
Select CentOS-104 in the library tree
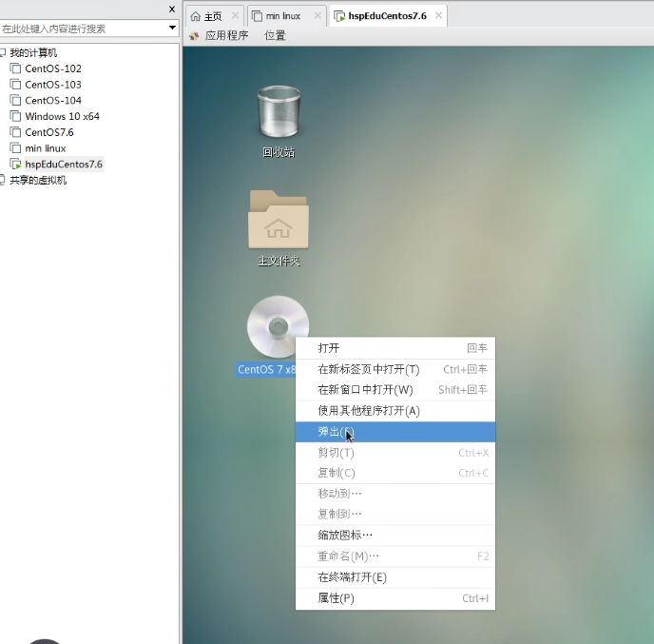pyautogui.click(x=53, y=100)
